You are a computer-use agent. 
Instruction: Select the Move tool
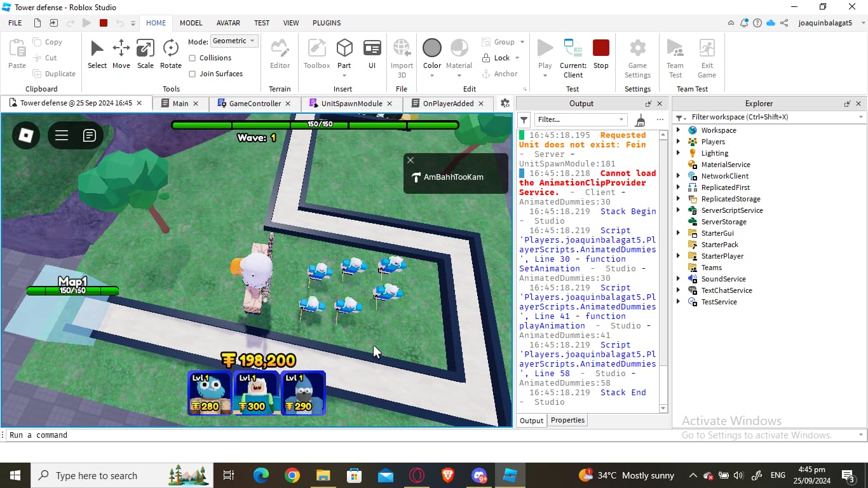pos(121,54)
